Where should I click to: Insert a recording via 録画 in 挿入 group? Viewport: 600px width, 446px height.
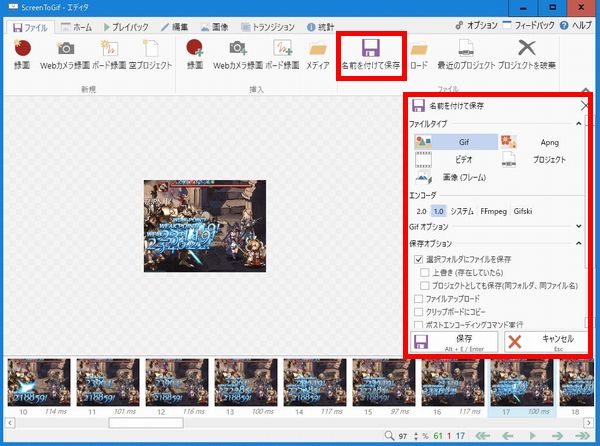[x=195, y=54]
